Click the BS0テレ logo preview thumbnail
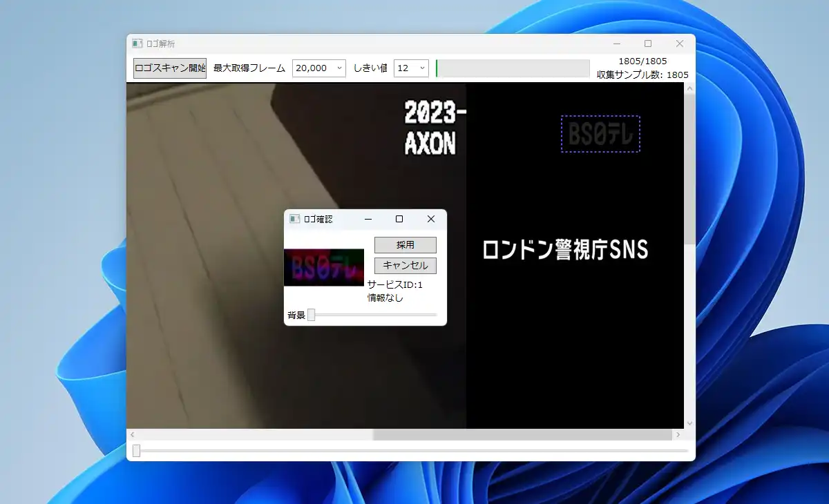 point(324,267)
